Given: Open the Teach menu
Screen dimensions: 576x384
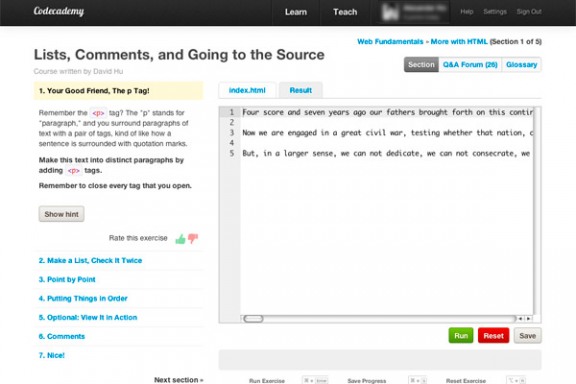Looking at the screenshot, I should click(345, 12).
